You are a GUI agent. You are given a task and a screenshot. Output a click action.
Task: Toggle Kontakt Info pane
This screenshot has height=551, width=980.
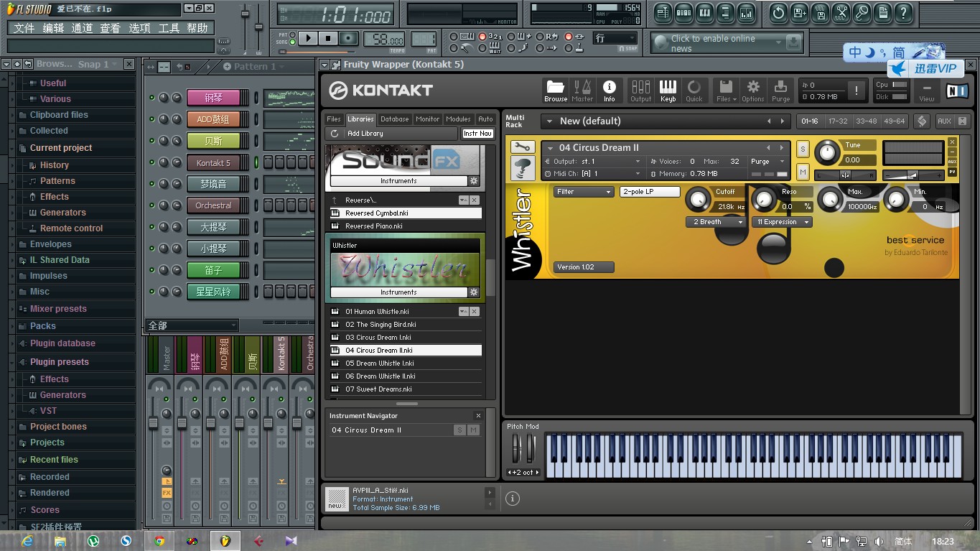[609, 91]
